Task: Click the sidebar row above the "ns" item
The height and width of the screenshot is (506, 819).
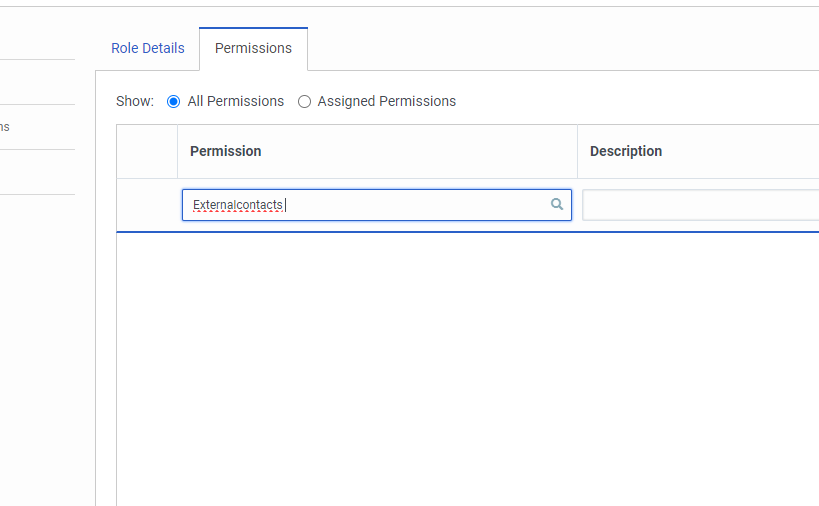Action: (36, 82)
